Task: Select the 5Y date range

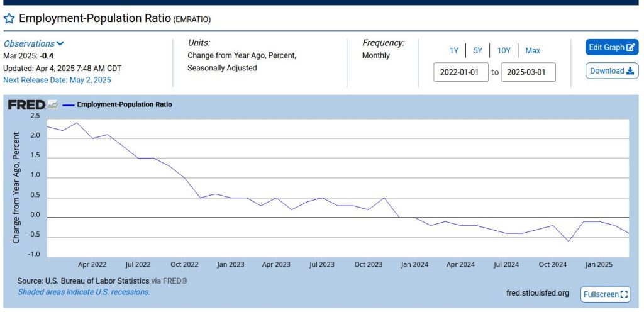Action: point(477,51)
